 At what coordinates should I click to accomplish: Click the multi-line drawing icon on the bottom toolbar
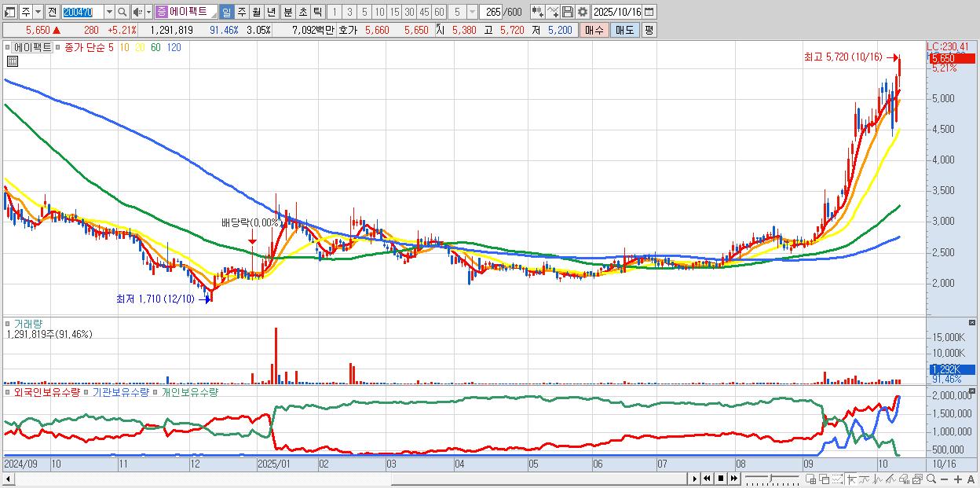890,479
